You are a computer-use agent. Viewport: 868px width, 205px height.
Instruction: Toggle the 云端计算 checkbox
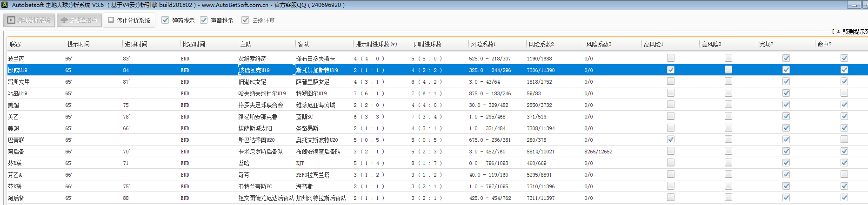coord(245,20)
